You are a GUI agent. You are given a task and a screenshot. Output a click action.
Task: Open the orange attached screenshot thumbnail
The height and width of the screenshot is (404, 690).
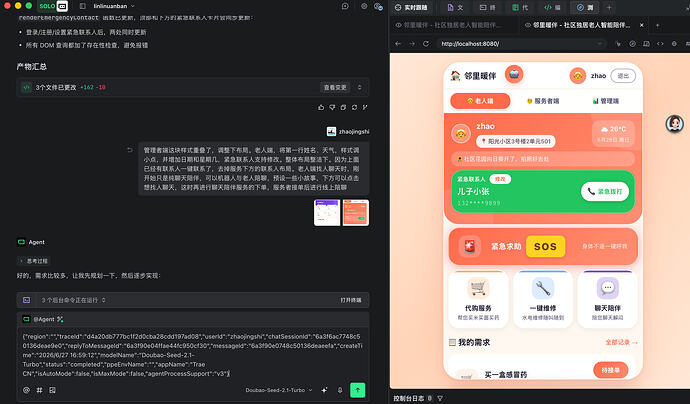point(356,213)
